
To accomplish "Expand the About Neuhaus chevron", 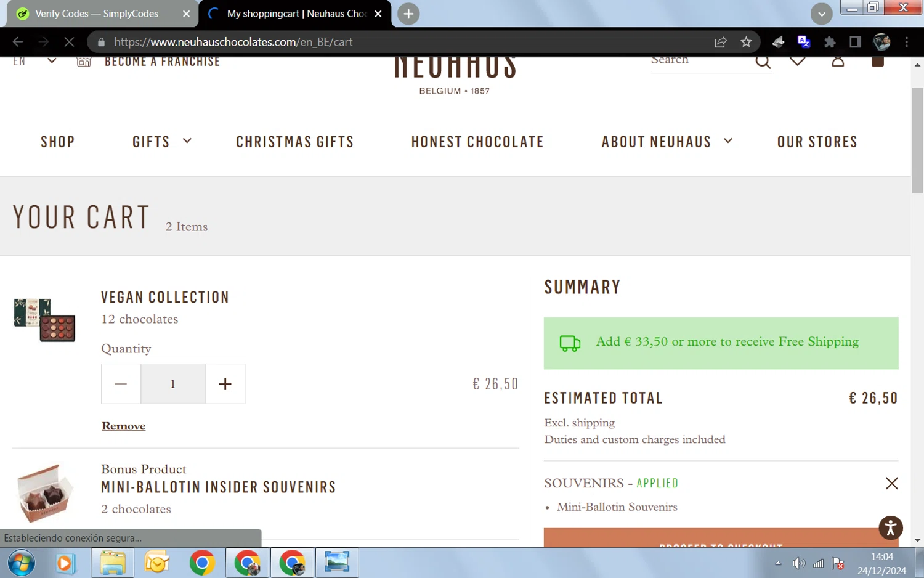I will pyautogui.click(x=728, y=141).
